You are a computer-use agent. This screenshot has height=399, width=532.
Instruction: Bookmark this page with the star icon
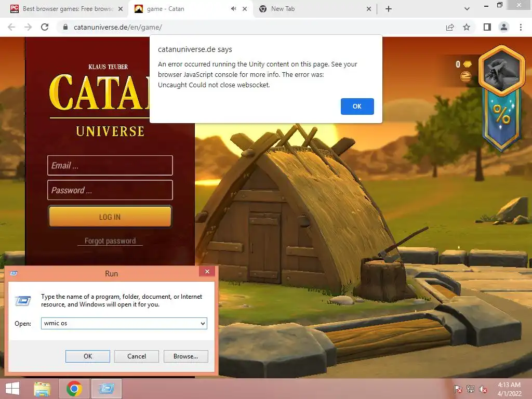[467, 27]
